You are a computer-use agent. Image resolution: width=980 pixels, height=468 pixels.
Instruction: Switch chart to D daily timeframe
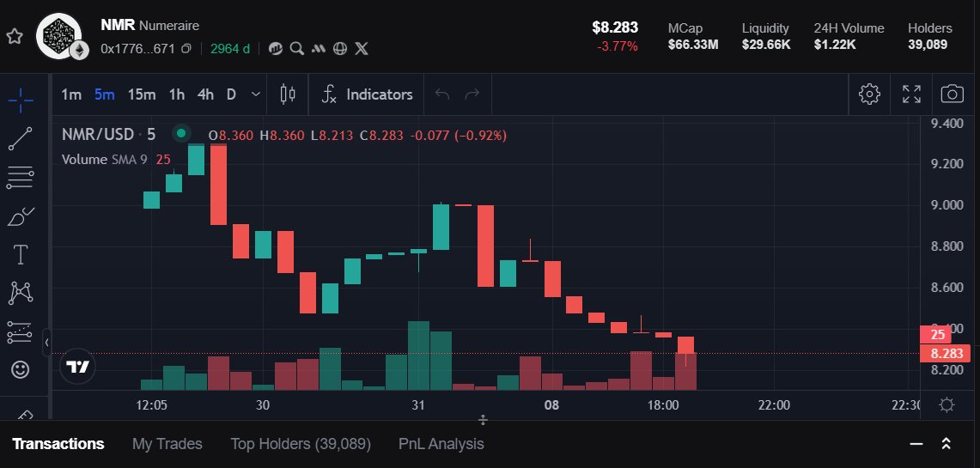(x=231, y=95)
